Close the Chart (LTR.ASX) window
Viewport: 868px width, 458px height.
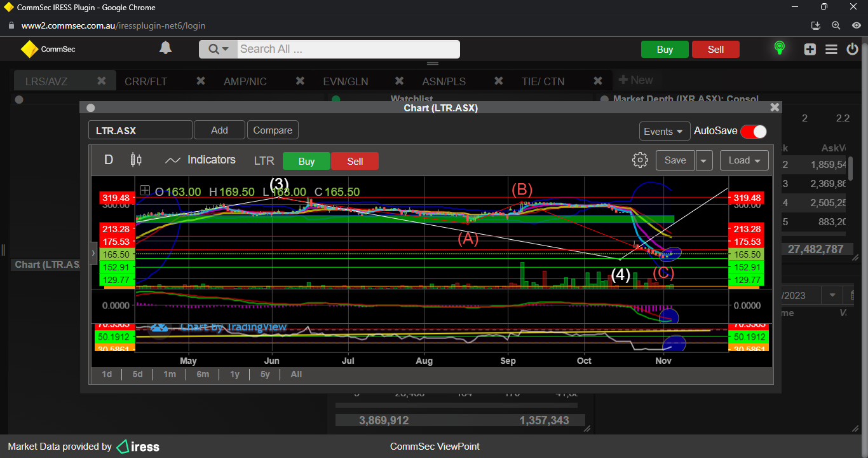(774, 108)
